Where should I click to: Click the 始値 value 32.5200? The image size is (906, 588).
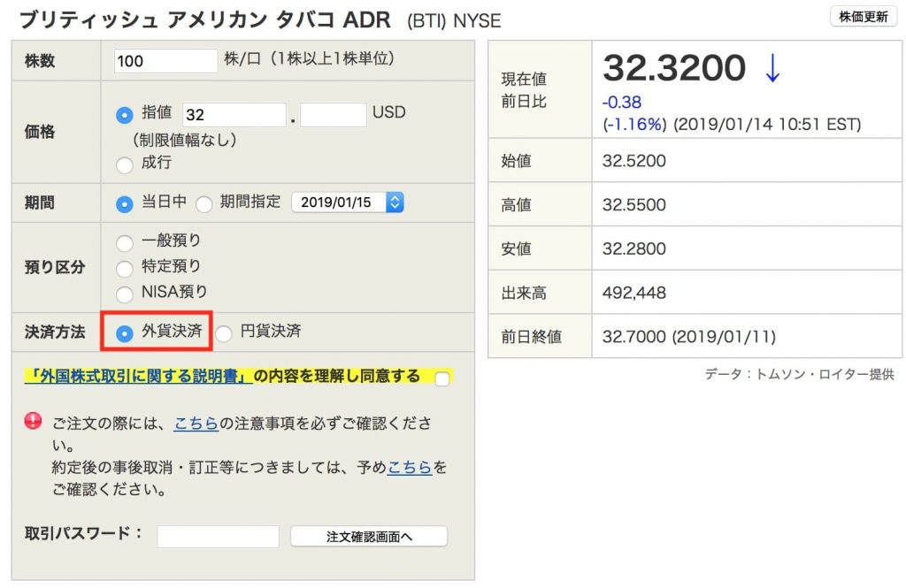(633, 161)
